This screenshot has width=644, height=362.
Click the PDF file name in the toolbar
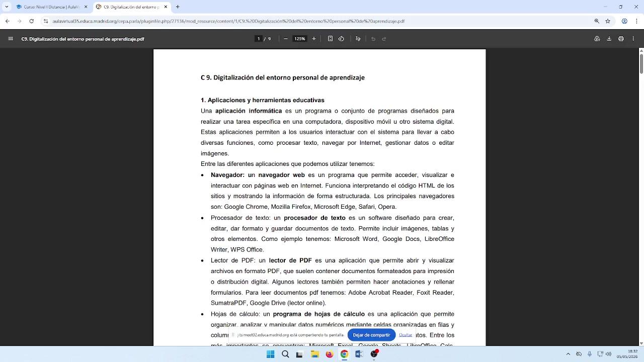coord(83,39)
